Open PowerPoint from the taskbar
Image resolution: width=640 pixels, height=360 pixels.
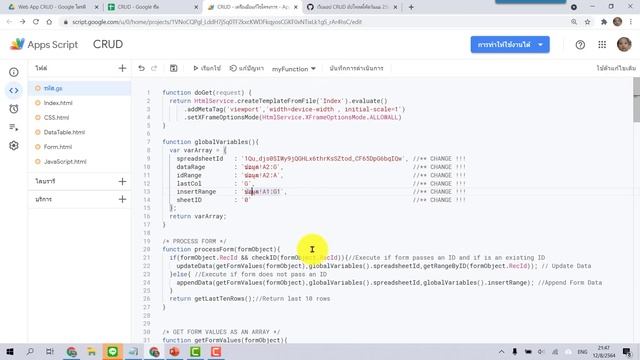(174, 351)
